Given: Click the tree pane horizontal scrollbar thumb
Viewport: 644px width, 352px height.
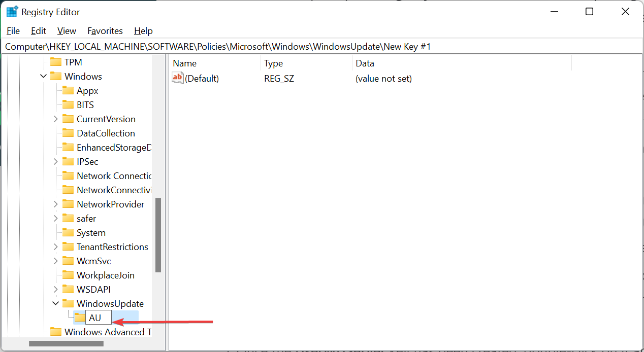Looking at the screenshot, I should [x=67, y=343].
